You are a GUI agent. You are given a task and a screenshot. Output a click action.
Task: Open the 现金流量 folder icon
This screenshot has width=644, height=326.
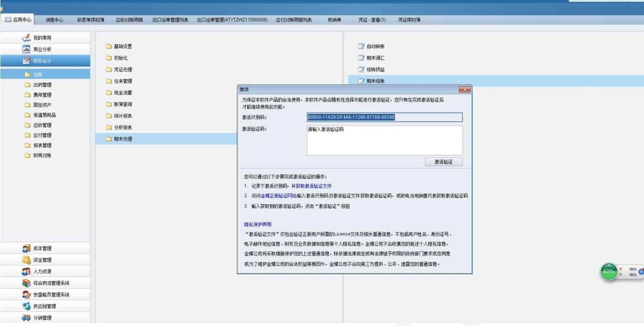[109, 93]
